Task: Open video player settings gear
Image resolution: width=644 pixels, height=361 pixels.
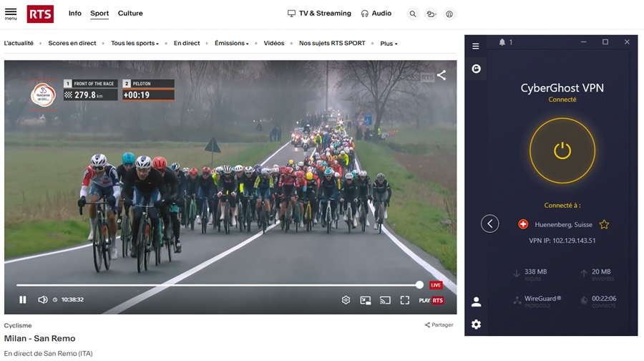Action: click(x=346, y=300)
